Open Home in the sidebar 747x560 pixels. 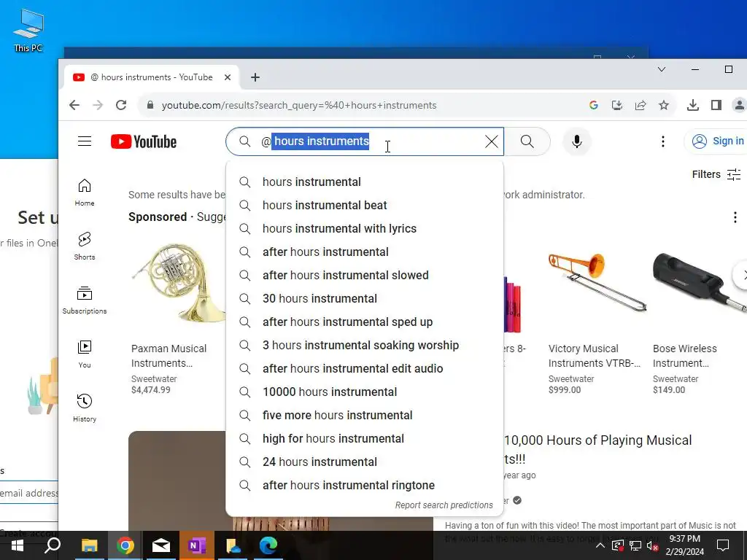pyautogui.click(x=85, y=192)
